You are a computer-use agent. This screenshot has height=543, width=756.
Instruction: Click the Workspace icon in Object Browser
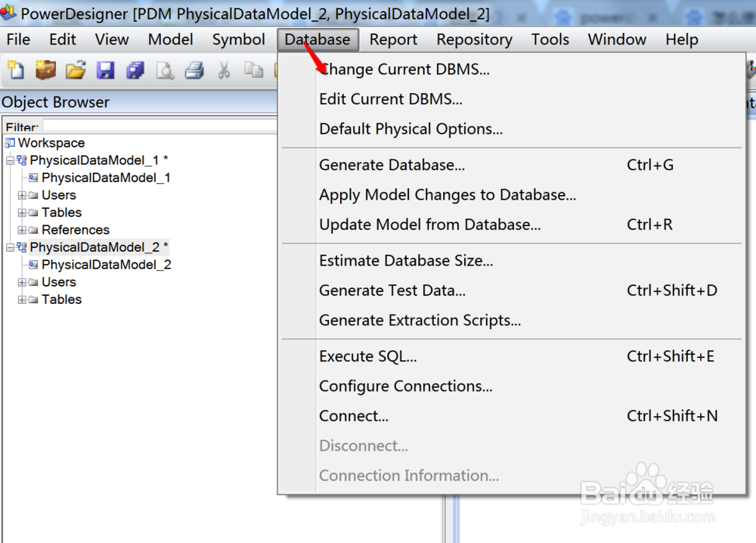[x=10, y=143]
